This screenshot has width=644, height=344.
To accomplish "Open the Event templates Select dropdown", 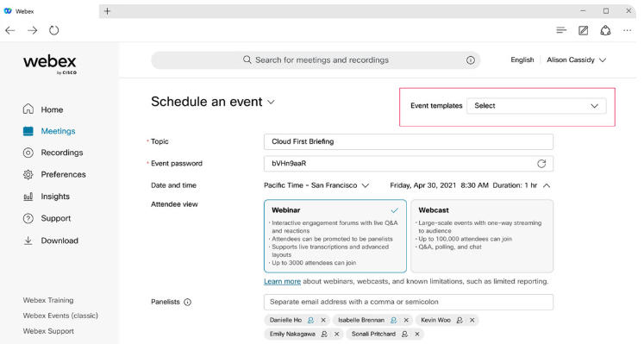I will pyautogui.click(x=536, y=106).
